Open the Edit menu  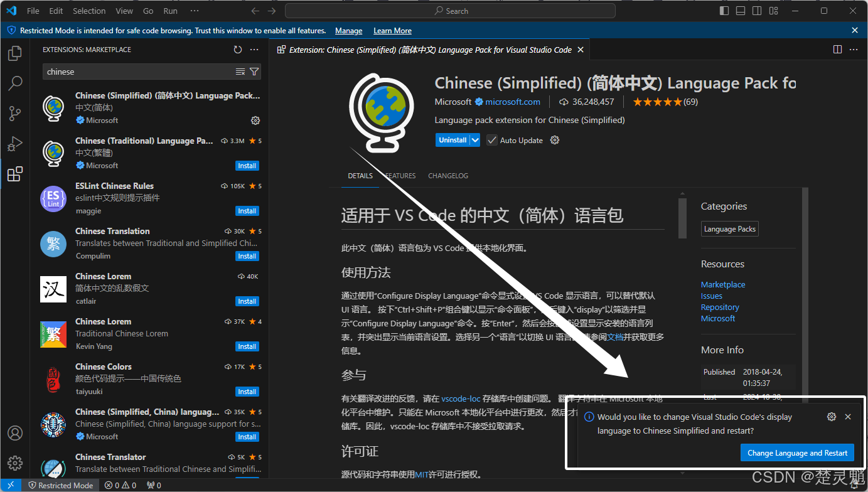(56, 11)
